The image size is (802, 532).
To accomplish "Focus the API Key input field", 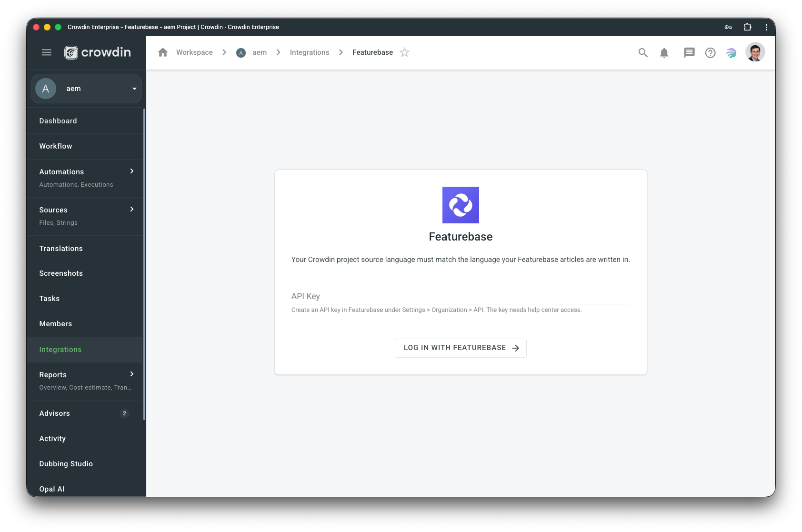I will (461, 296).
